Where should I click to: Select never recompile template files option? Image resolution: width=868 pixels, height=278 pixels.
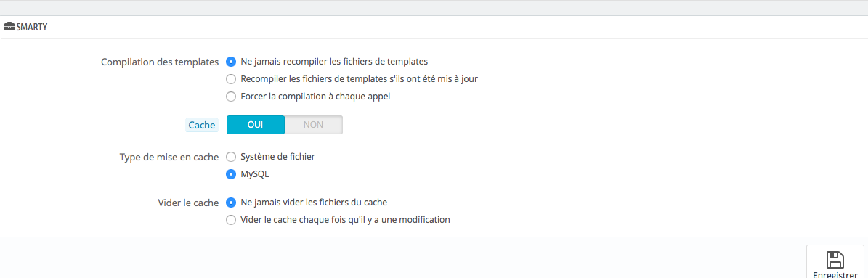point(232,62)
